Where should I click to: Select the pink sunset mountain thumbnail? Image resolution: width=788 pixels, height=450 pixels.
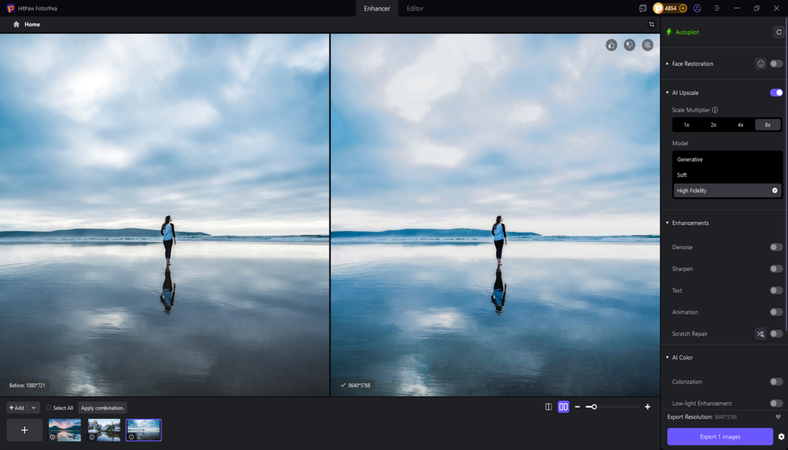tap(65, 430)
